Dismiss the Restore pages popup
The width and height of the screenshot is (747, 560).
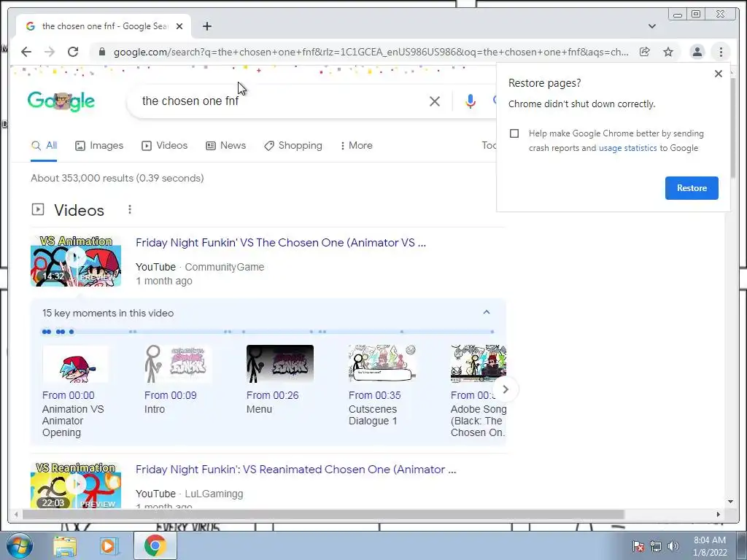718,74
